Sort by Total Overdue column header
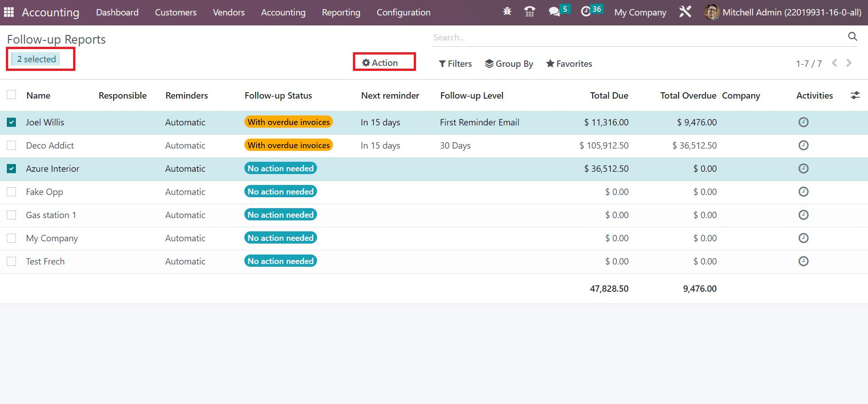Screen dimensions: 868x404 [x=688, y=95]
